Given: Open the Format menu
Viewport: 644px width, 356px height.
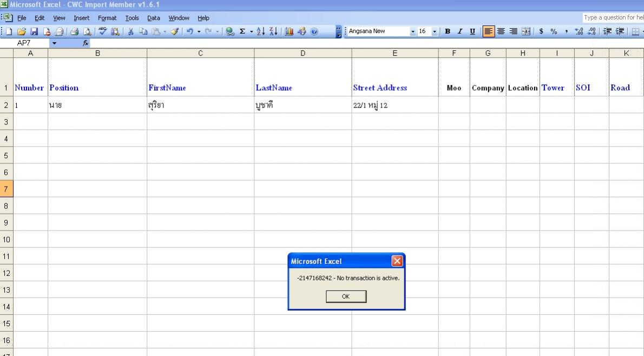Looking at the screenshot, I should point(107,18).
